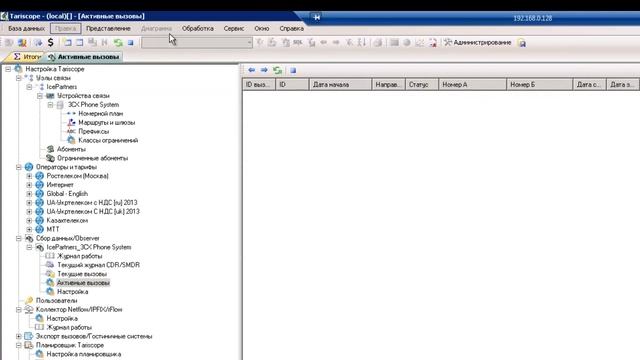Click the green refresh icon in main toolbar

click(118, 42)
